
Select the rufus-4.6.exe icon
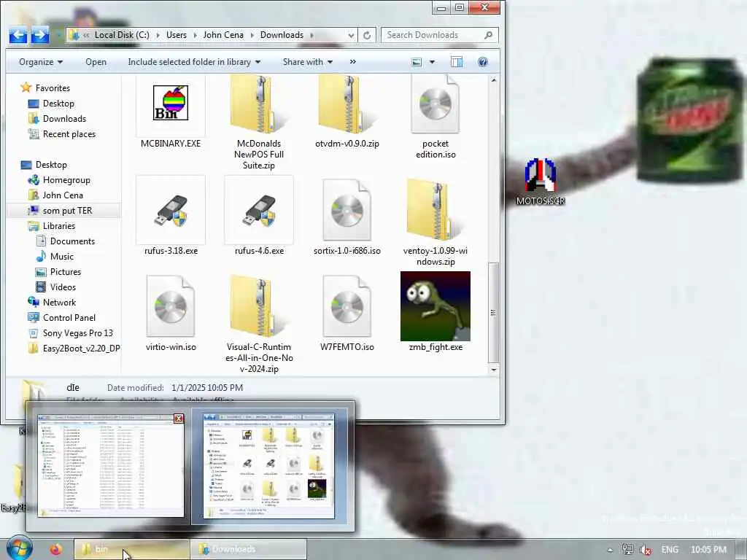click(259, 211)
